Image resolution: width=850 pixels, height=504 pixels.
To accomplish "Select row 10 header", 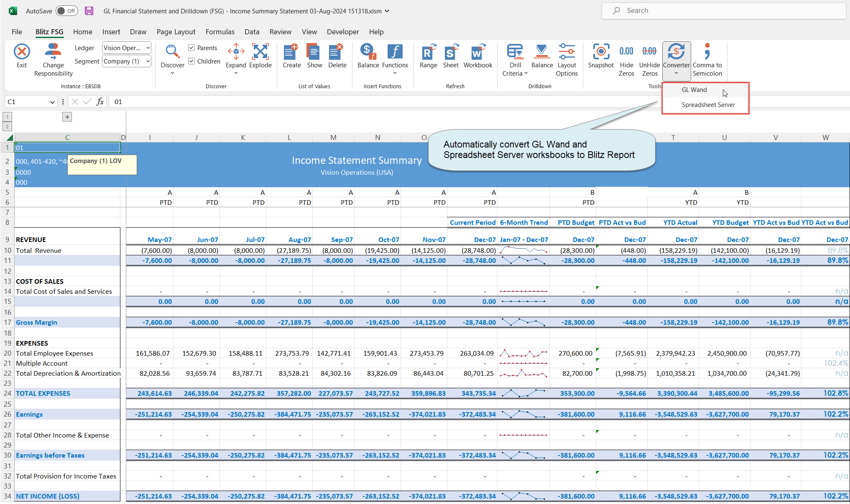I will [x=7, y=250].
